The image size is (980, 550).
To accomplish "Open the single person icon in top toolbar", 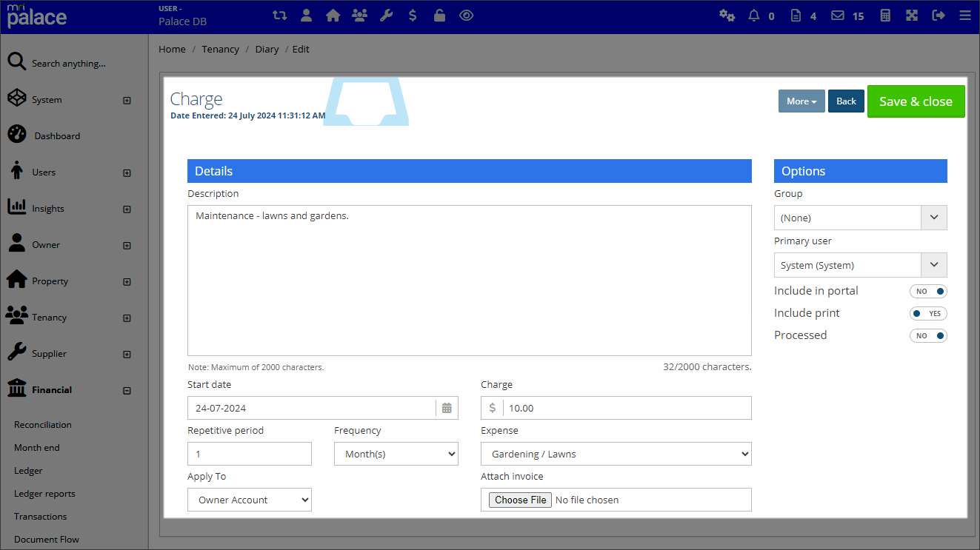I will (306, 15).
